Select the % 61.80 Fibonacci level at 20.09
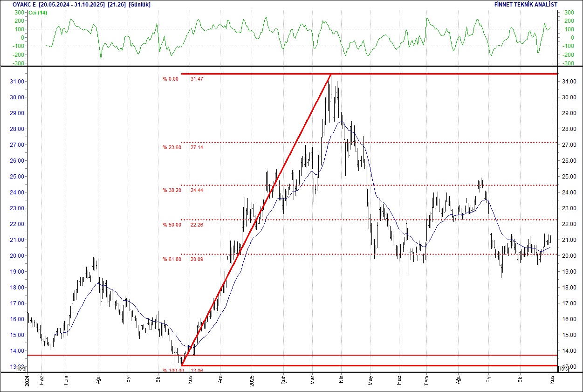Image resolution: width=583 pixels, height=392 pixels. click(171, 259)
